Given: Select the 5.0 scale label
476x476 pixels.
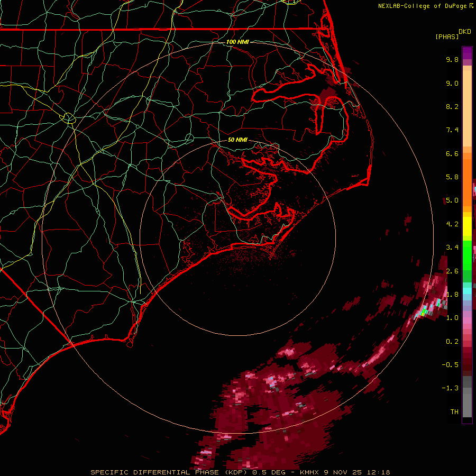Looking at the screenshot, I should pos(452,200).
